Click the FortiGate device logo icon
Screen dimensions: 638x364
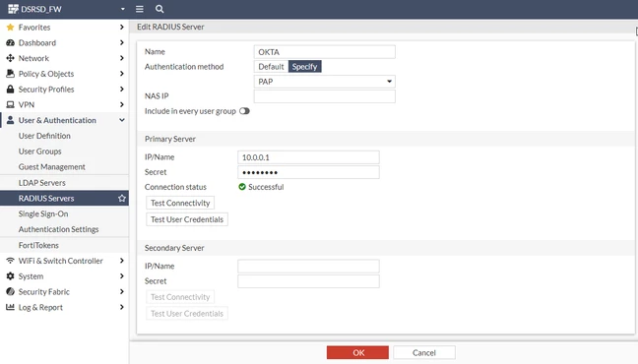(x=13, y=9)
